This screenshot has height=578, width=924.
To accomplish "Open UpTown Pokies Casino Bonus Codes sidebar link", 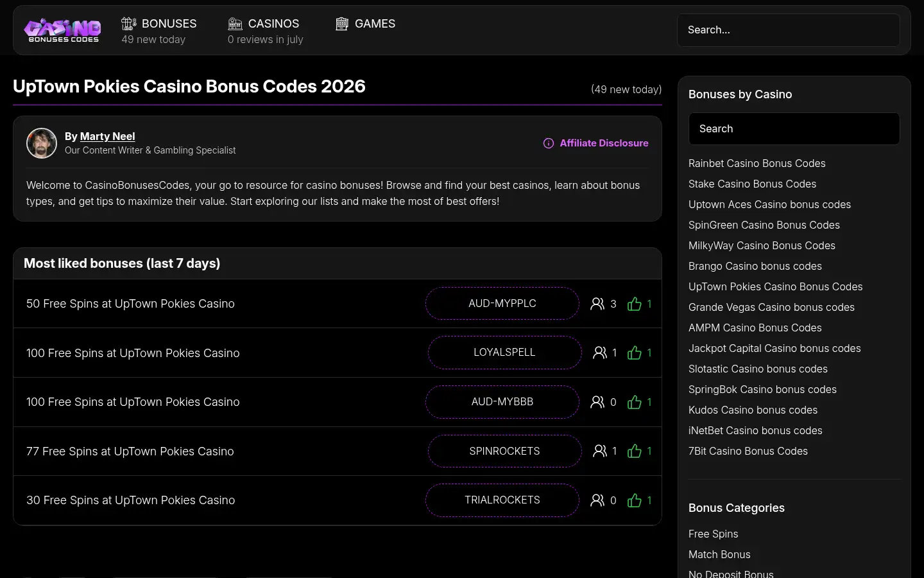I will click(776, 287).
